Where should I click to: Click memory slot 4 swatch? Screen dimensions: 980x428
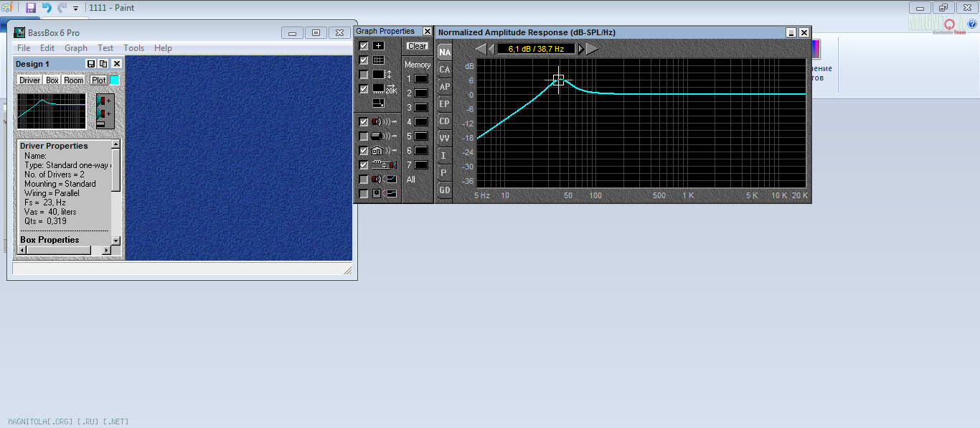(420, 122)
